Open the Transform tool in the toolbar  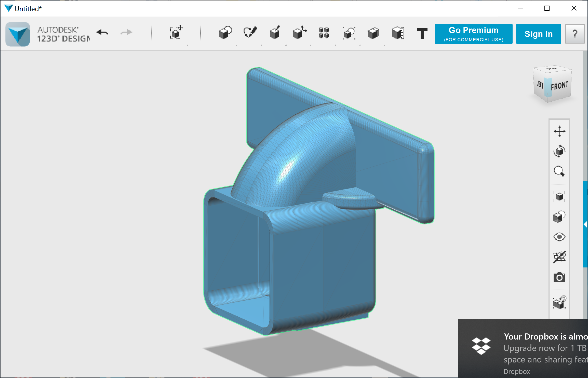point(176,33)
